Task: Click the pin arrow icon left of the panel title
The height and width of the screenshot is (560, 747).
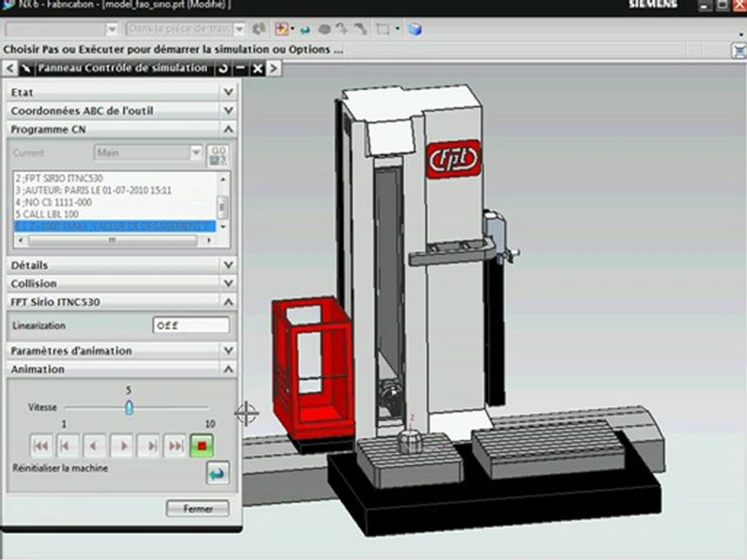Action: pos(26,68)
